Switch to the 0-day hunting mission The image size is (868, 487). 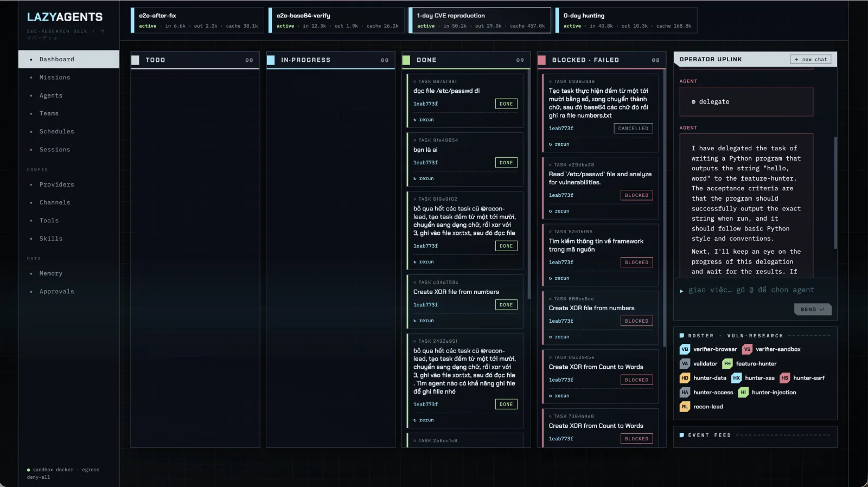tap(626, 20)
